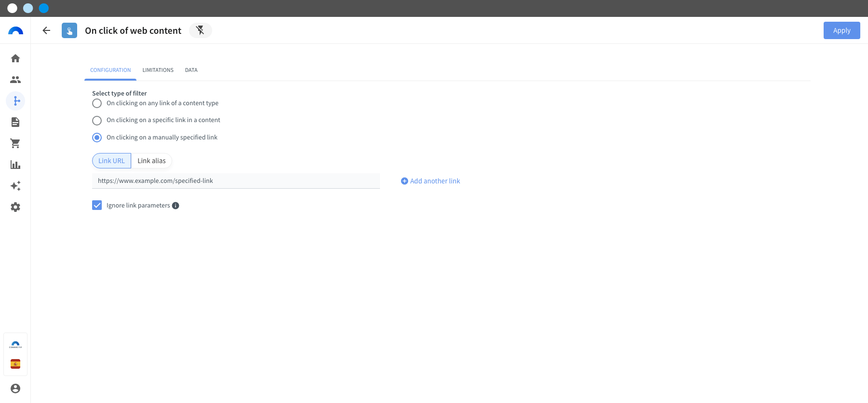Select 'On clicking on a manually specified link'

click(x=97, y=138)
